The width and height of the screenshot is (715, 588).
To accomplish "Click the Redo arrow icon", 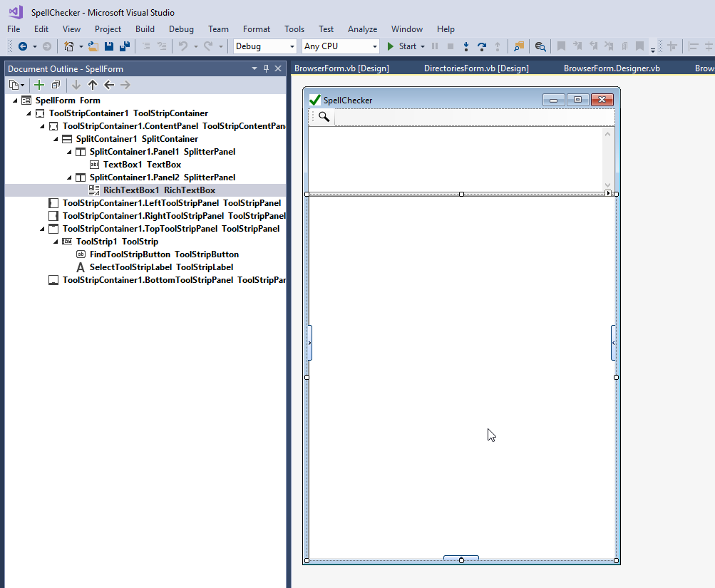I will click(208, 46).
